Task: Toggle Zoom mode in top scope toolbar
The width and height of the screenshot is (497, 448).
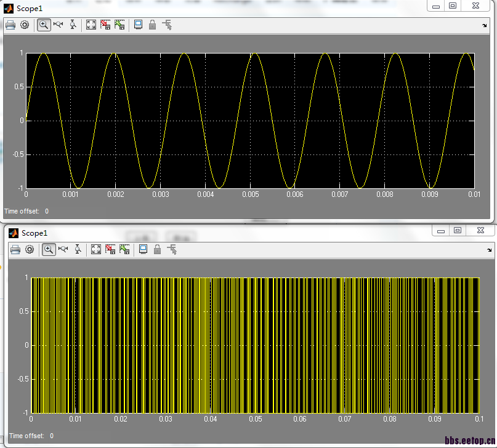Action: (x=44, y=25)
